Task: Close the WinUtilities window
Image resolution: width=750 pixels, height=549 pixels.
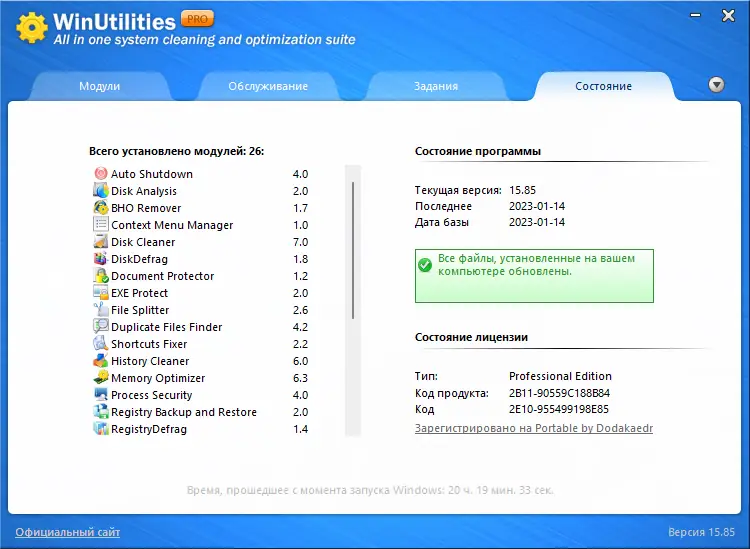Action: tap(728, 15)
